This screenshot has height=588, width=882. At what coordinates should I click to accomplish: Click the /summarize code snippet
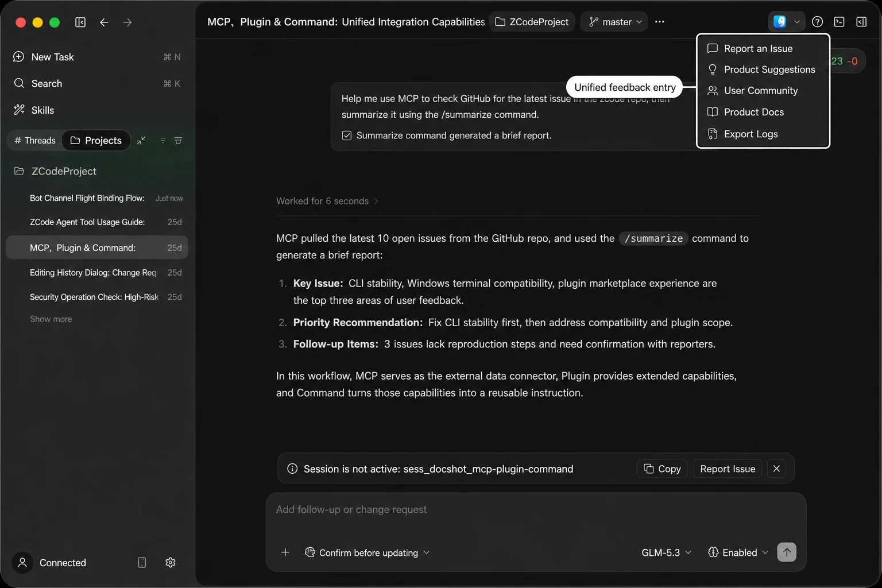pos(653,238)
